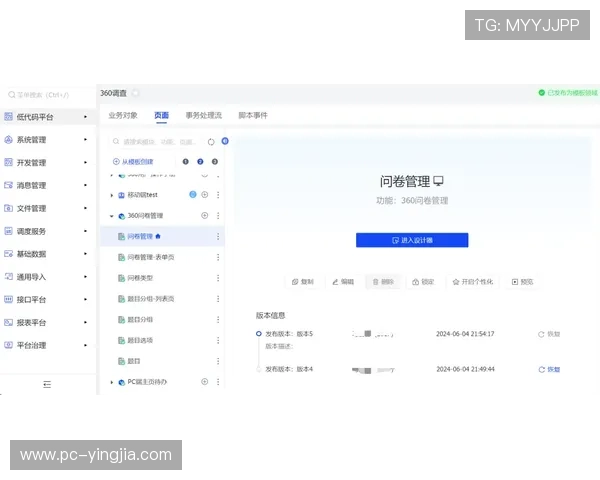600x480 pixels.
Task: Select step 3 circle beside 从模板创建
Action: click(x=215, y=162)
